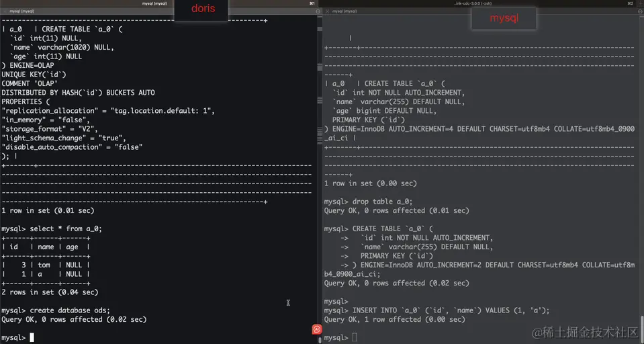Viewport: 644px width, 344px height.
Task: Click the "in_memory" = "false" line
Action: [46, 120]
